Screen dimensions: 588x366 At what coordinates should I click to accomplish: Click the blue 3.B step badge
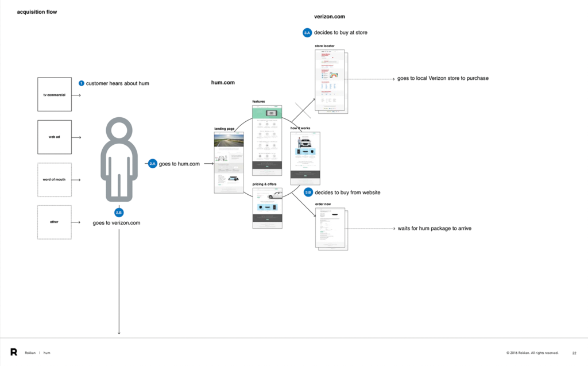pos(308,192)
